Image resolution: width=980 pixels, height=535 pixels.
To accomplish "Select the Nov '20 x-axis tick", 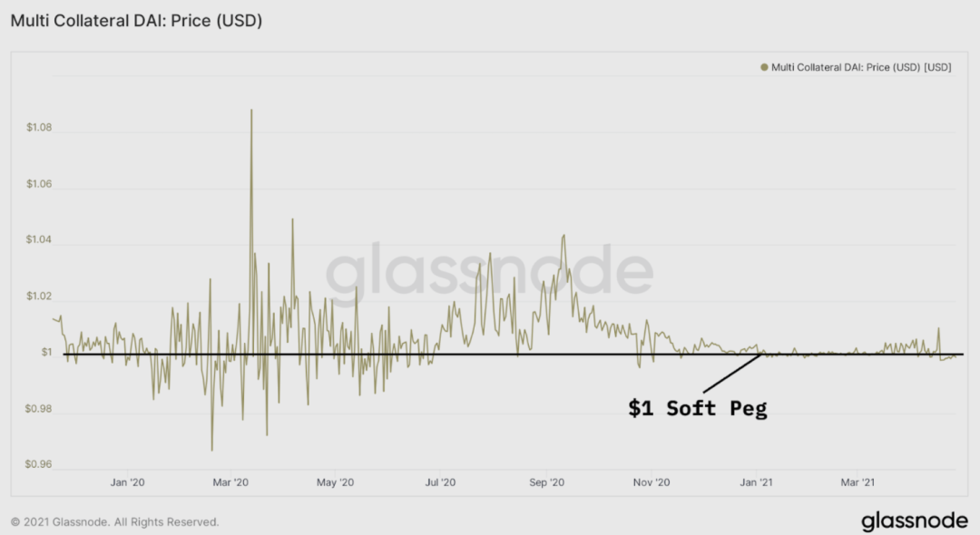I will [652, 482].
